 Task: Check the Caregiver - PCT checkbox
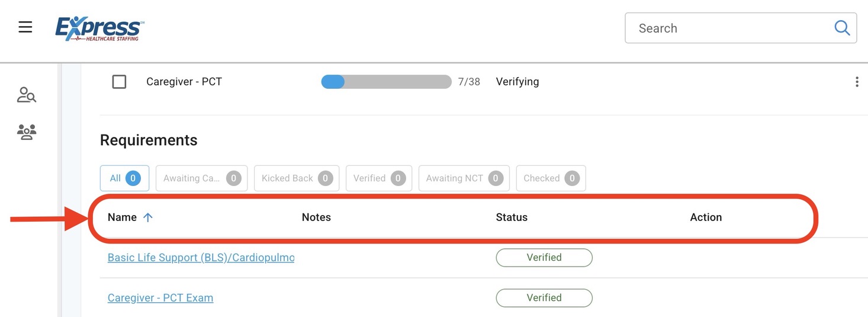tap(119, 82)
